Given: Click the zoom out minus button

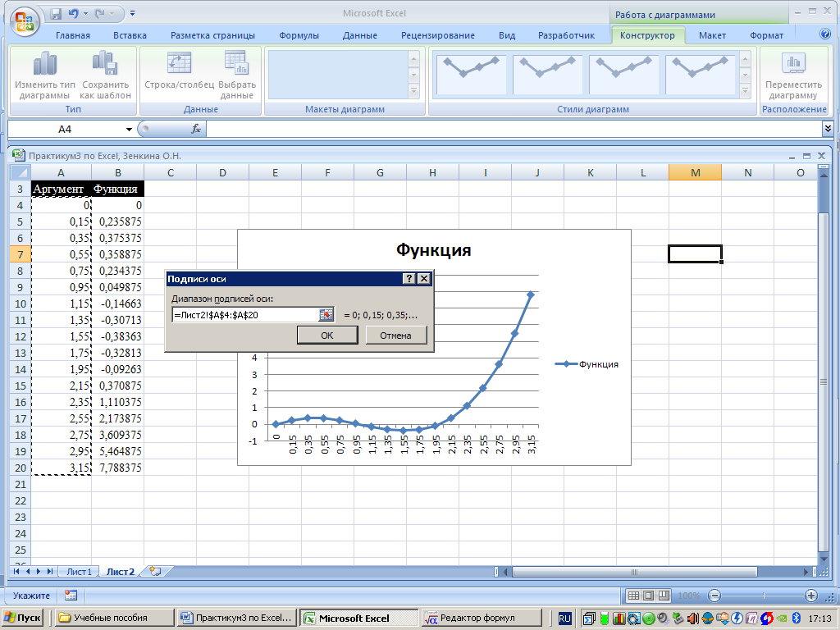Looking at the screenshot, I should click(714, 596).
